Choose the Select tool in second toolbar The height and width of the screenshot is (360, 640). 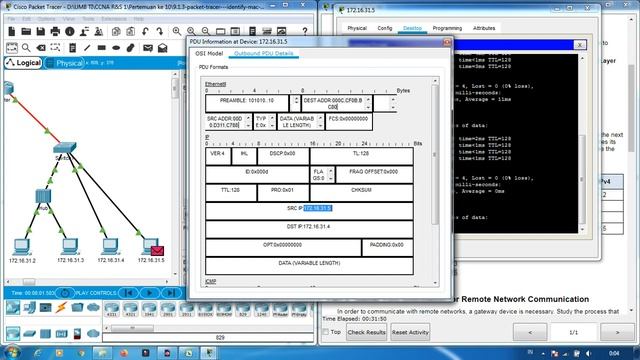tap(12, 48)
